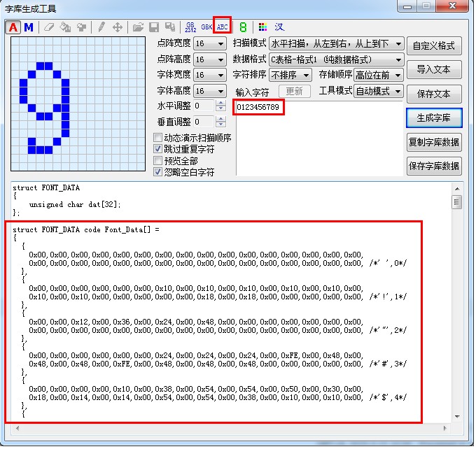Change the 工具模式 dropdown

[379, 91]
